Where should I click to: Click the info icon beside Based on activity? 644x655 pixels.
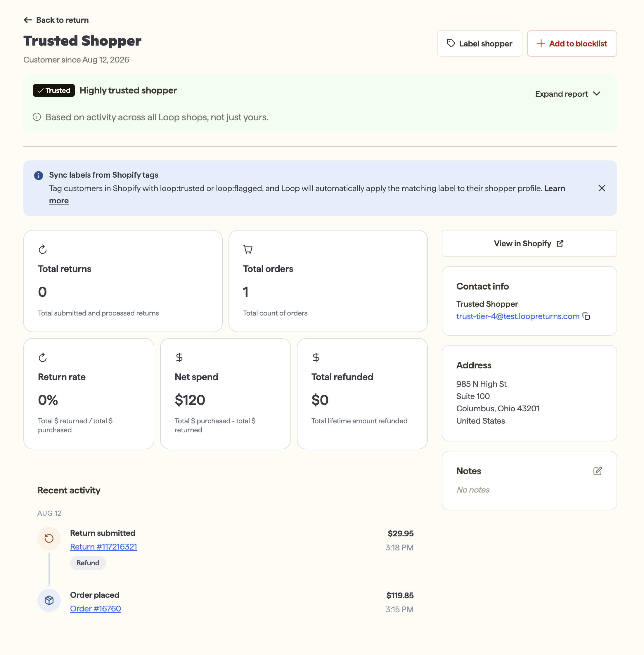click(37, 117)
